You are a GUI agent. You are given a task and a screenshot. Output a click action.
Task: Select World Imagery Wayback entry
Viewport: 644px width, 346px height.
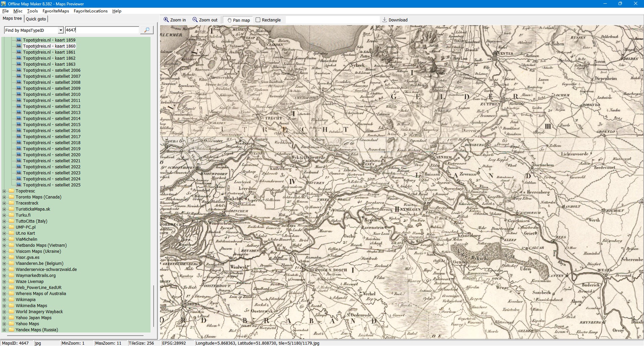tap(39, 311)
